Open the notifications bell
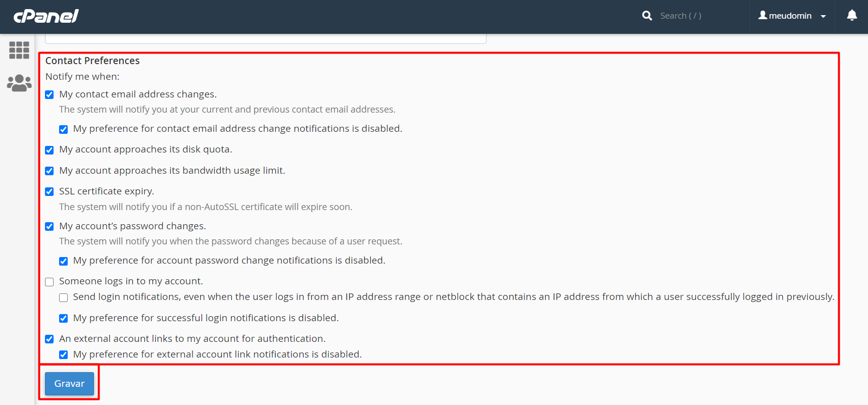This screenshot has width=868, height=405. [x=852, y=16]
